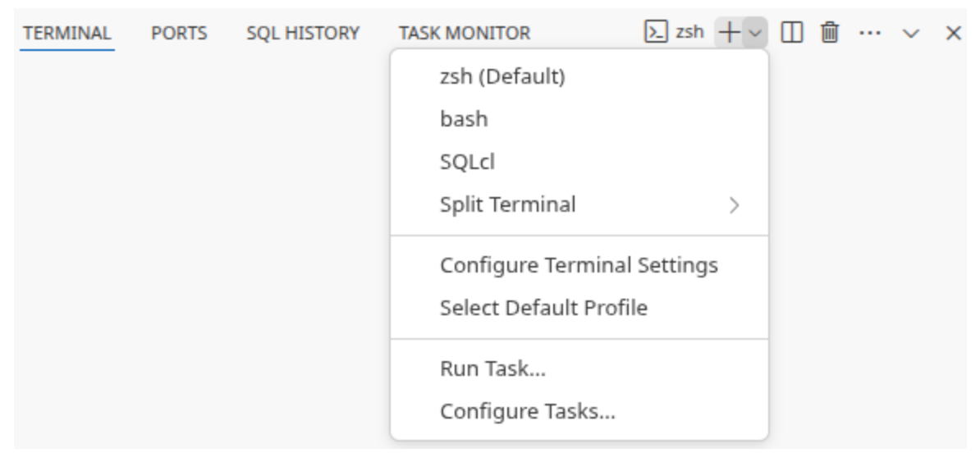Click the zsh terminal shell icon
This screenshot has width=980, height=458.
click(655, 33)
